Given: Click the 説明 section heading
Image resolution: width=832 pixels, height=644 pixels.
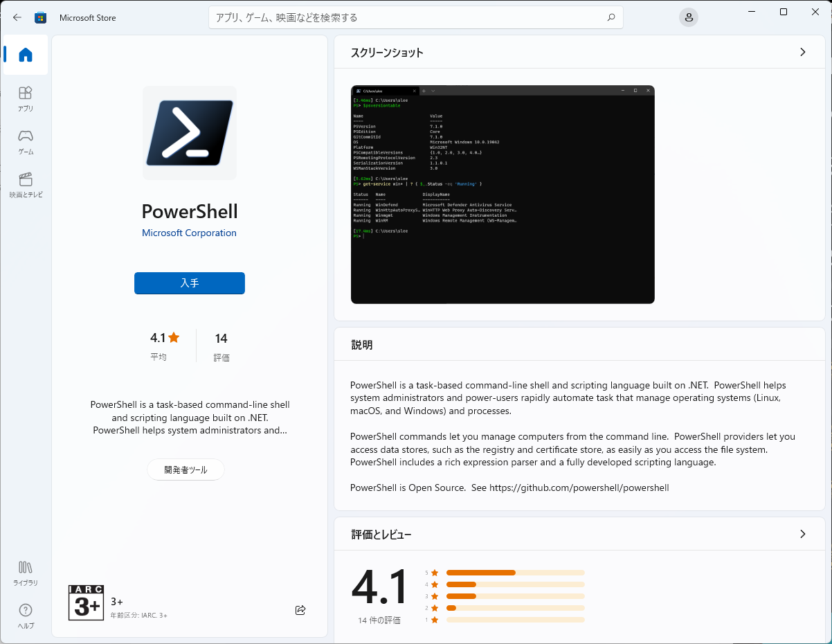Looking at the screenshot, I should (x=361, y=345).
